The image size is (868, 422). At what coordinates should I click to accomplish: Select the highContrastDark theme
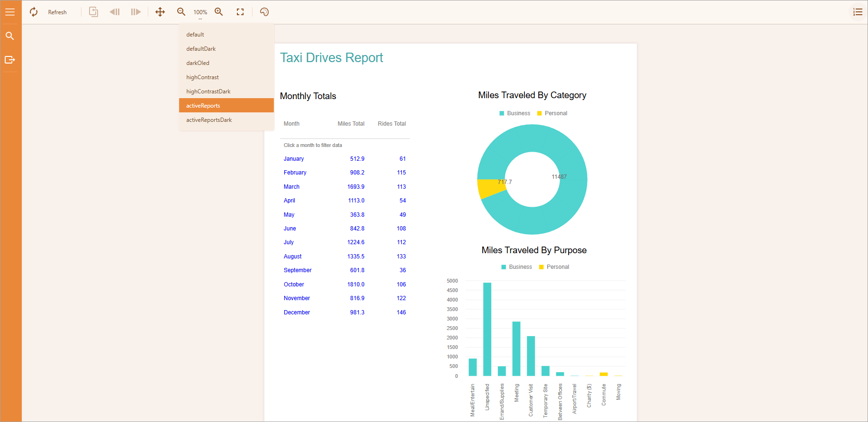coord(226,92)
